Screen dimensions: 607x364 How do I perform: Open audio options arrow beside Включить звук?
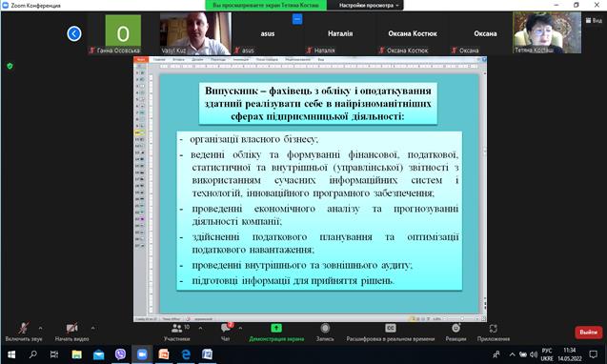40,328
